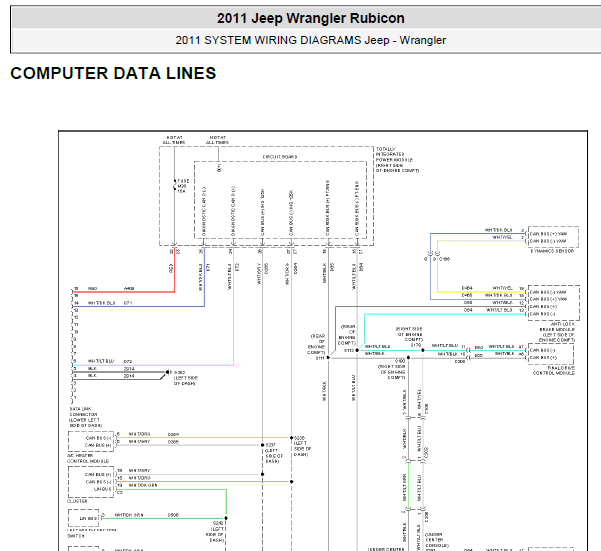Click the 'FUSE M28 15A' label
The width and height of the screenshot is (601, 551).
[x=183, y=186]
